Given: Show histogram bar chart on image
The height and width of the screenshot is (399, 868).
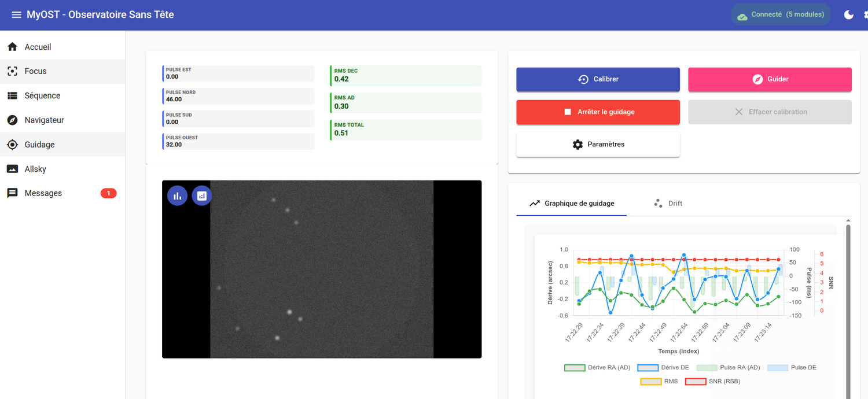Looking at the screenshot, I should [x=177, y=195].
